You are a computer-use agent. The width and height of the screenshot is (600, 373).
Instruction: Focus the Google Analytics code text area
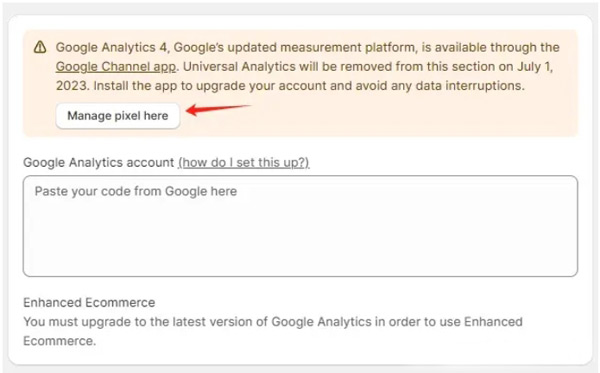(x=300, y=226)
